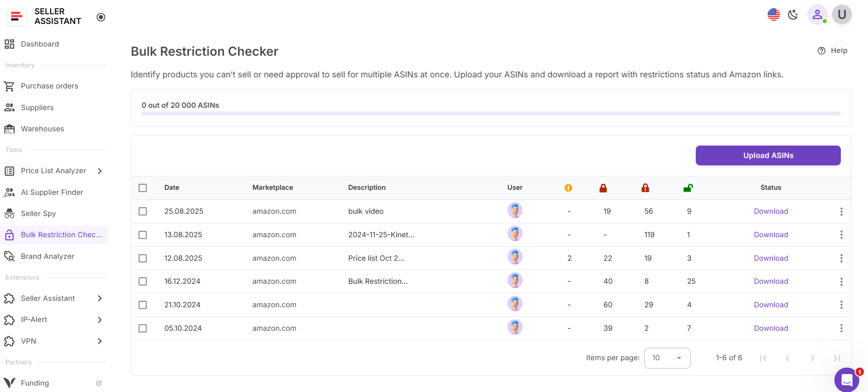Select the 16.12.2024 row checkbox
Viewport: 868px width, 392px height.
(143, 281)
